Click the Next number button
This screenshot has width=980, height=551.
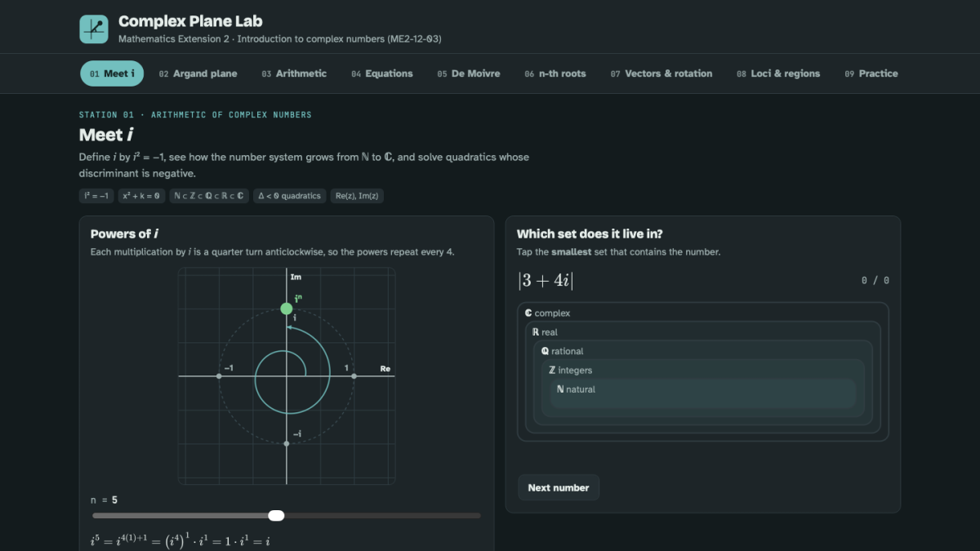[559, 488]
